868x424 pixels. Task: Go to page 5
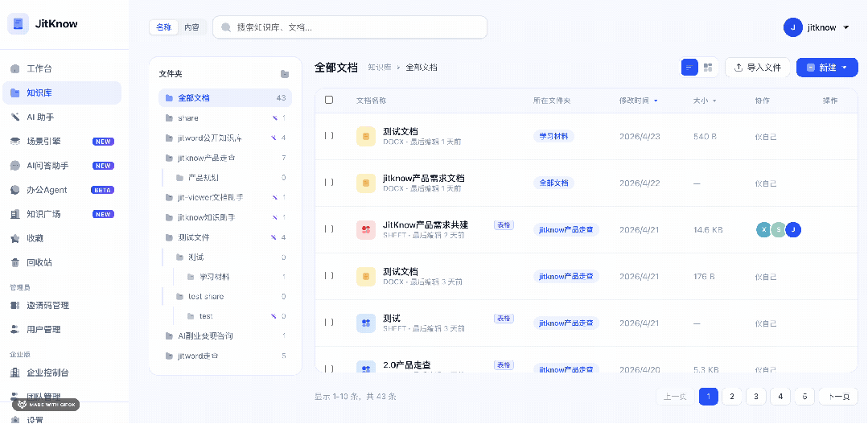tap(805, 397)
